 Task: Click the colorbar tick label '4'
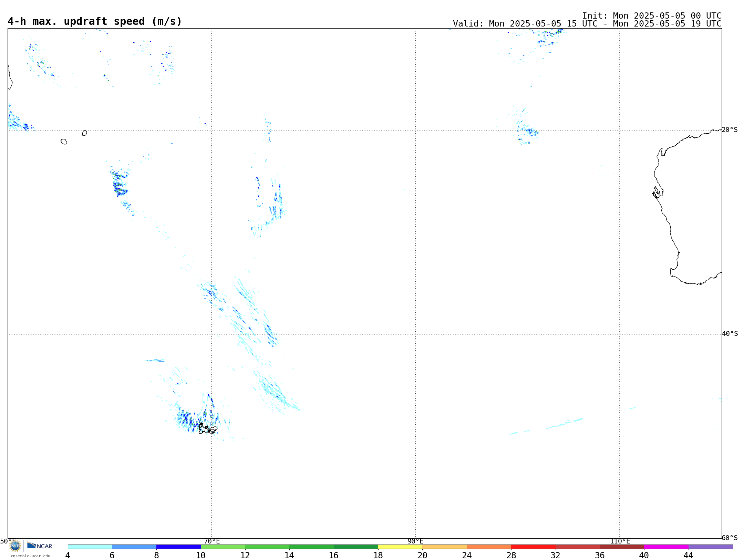click(68, 555)
